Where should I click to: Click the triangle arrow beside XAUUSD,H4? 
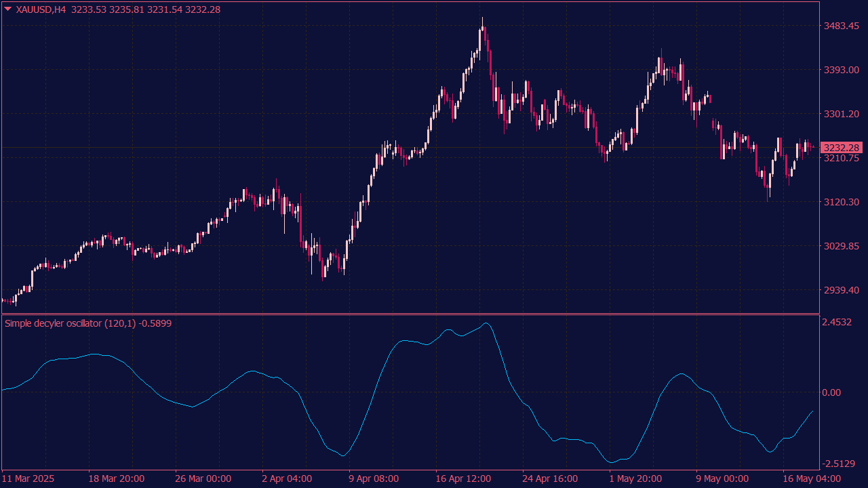coord(7,9)
